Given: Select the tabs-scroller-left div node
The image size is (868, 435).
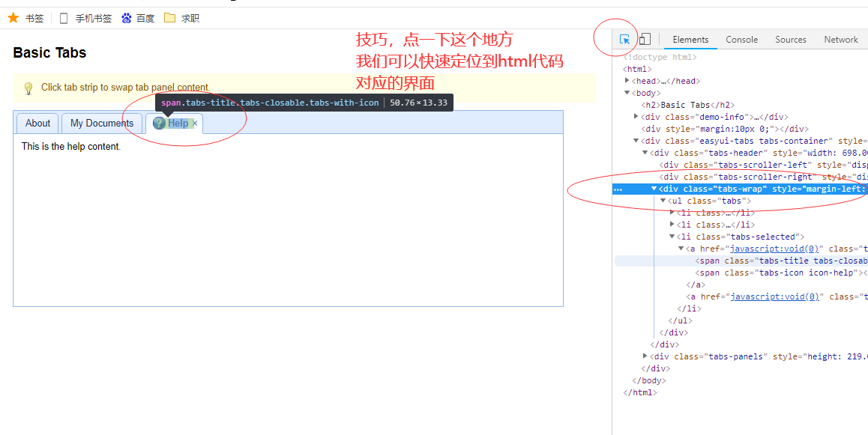Looking at the screenshot, I should click(x=763, y=165).
